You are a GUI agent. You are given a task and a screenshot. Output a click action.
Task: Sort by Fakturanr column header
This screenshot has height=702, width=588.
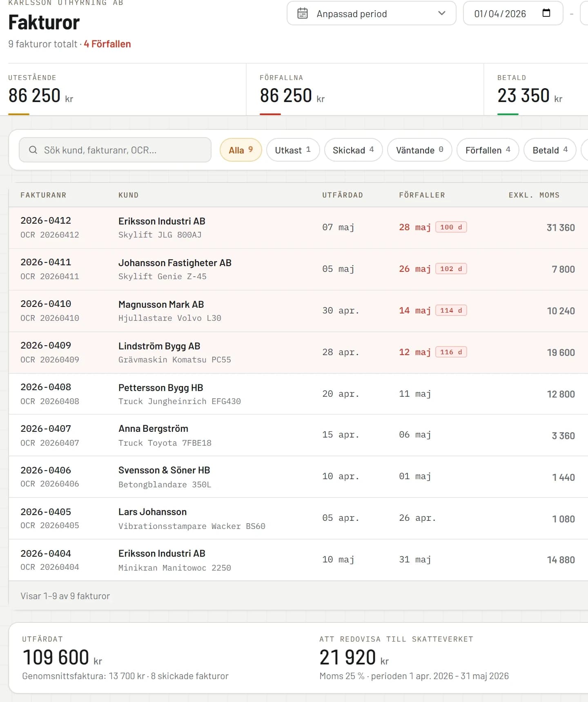43,195
